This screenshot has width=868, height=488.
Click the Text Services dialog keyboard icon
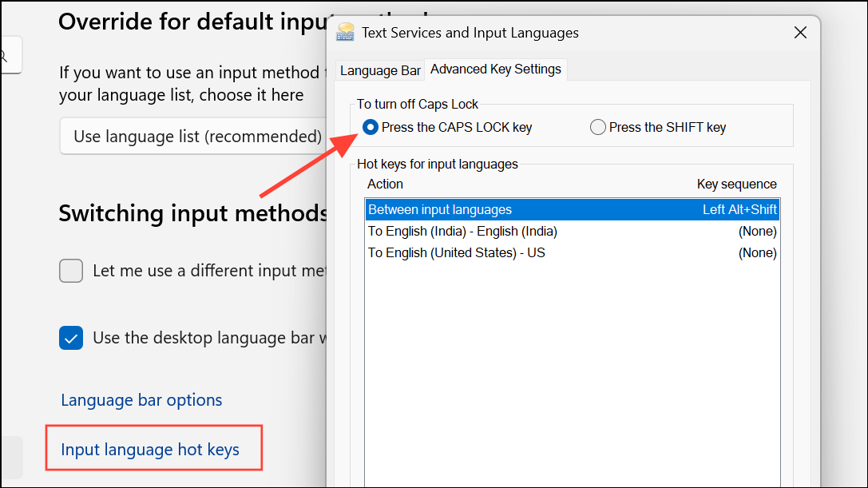(x=345, y=32)
